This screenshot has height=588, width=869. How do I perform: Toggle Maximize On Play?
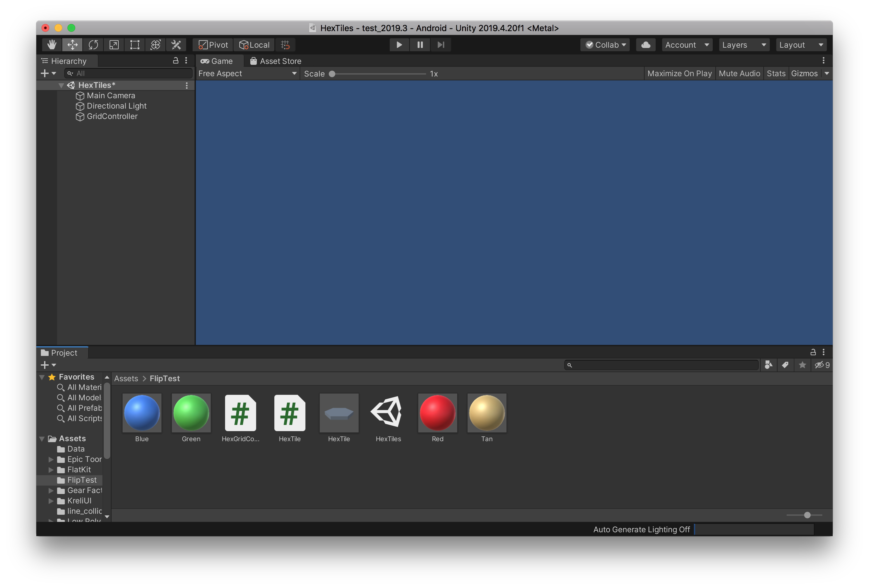tap(679, 74)
